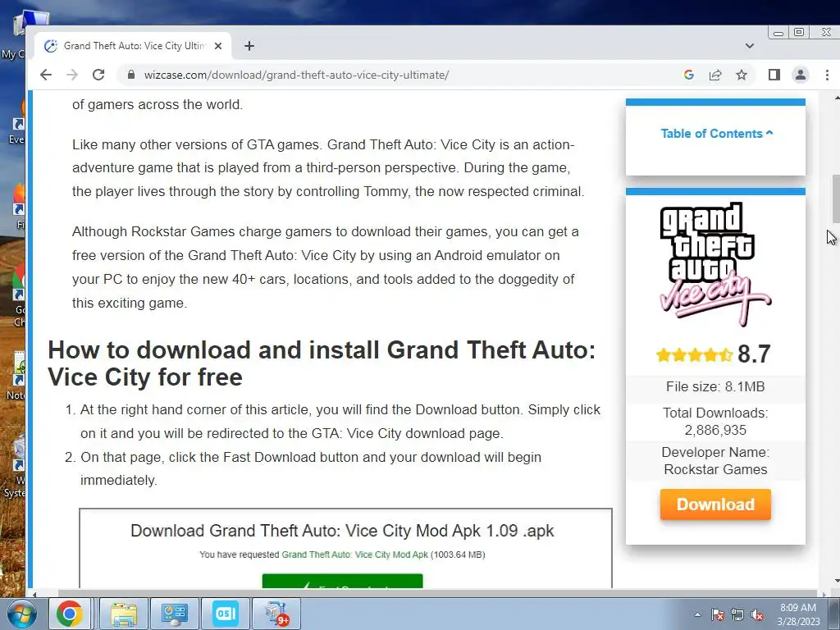
Task: Reload the current page
Action: (x=98, y=75)
